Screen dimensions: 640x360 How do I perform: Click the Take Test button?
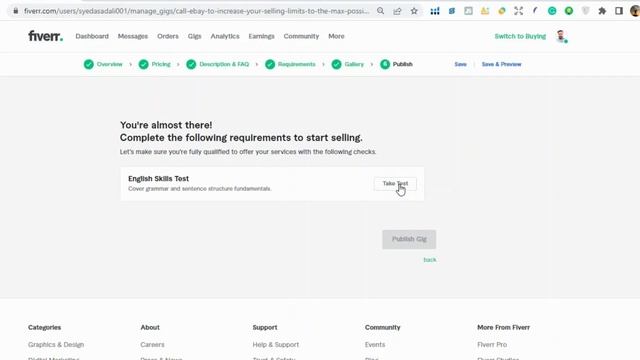(x=395, y=184)
